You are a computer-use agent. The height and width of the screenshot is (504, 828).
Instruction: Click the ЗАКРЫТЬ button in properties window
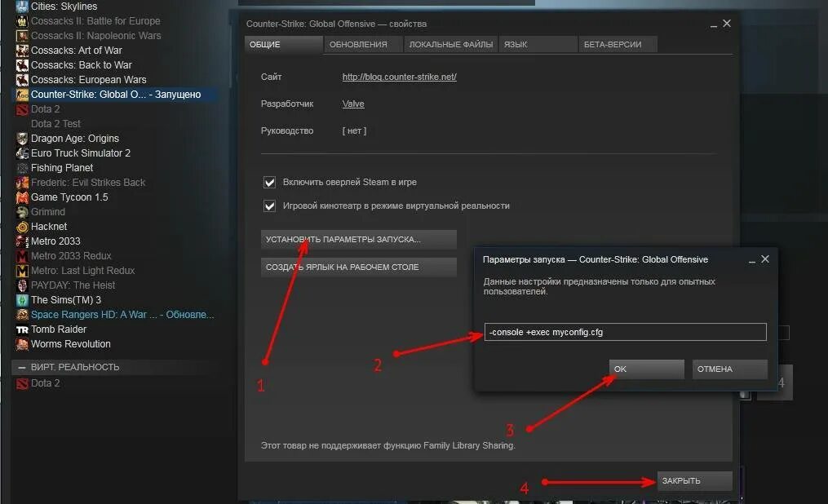pyautogui.click(x=694, y=481)
